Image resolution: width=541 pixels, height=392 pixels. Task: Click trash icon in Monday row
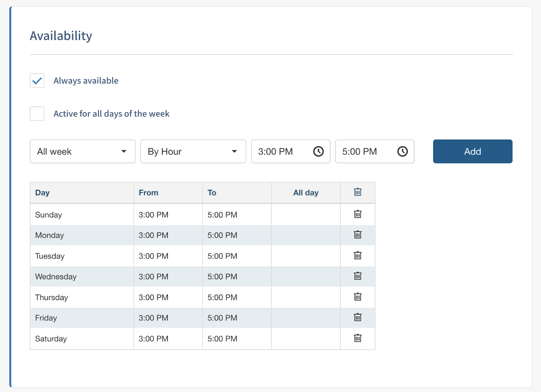tap(358, 235)
